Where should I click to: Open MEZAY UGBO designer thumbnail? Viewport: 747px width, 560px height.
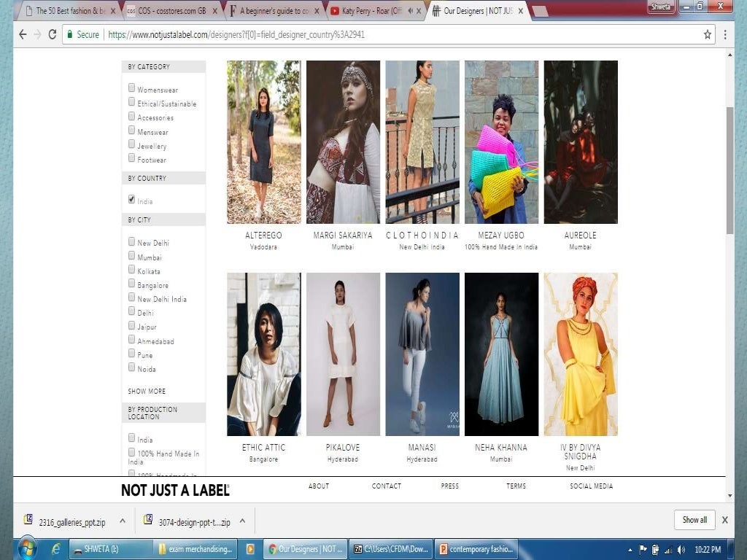click(502, 142)
